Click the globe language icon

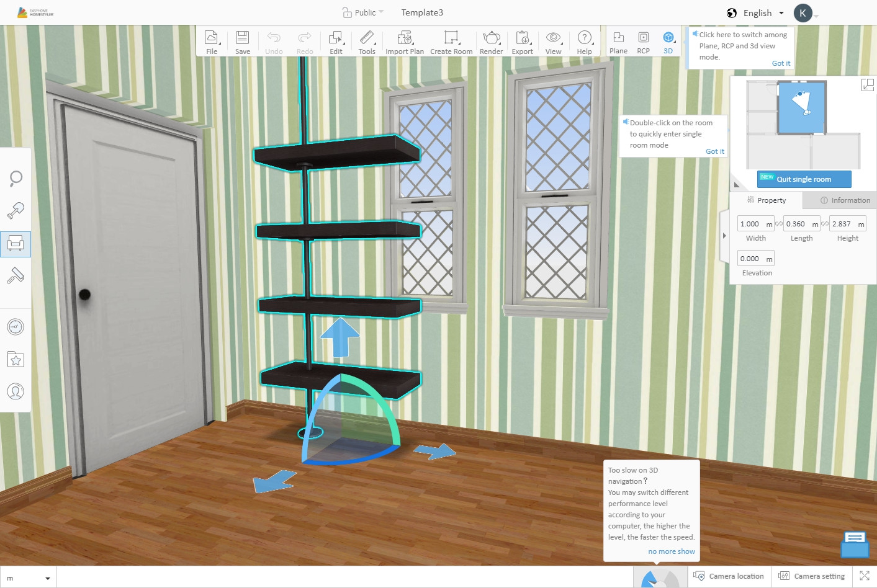(x=732, y=13)
